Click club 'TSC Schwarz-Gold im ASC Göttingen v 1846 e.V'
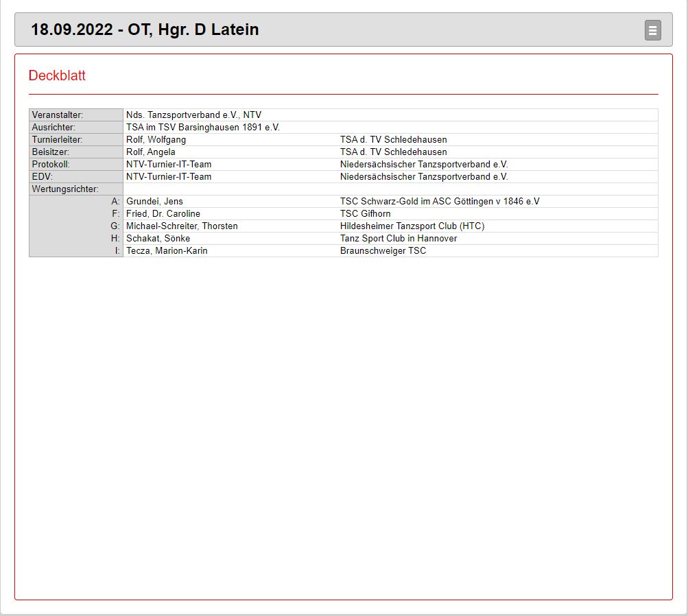The height and width of the screenshot is (616, 688). coord(440,202)
